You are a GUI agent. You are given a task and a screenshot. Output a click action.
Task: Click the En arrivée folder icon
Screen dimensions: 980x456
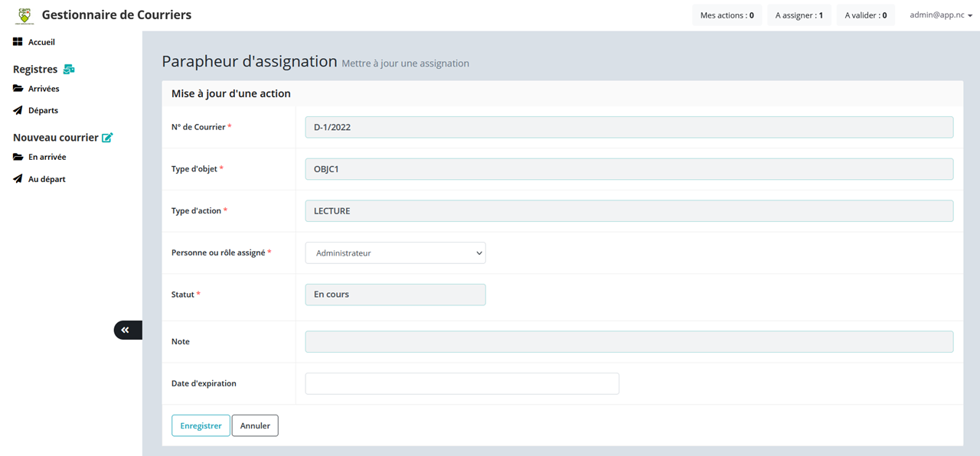pyautogui.click(x=18, y=157)
